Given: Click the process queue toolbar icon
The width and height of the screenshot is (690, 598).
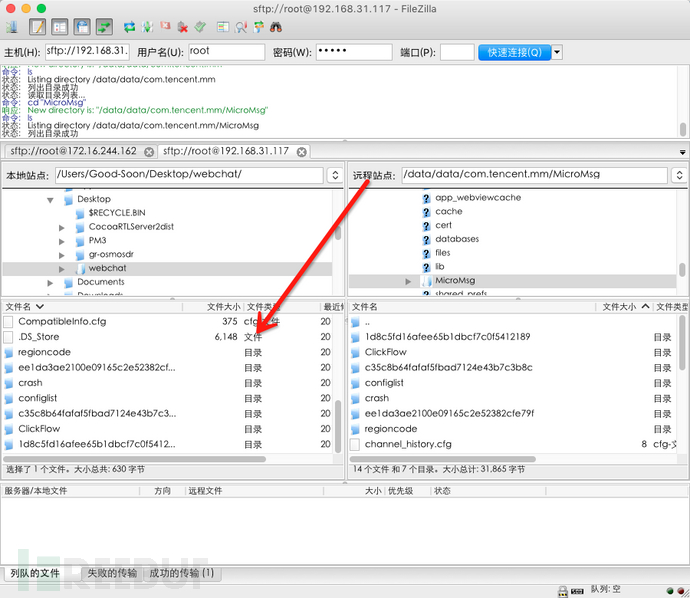Looking at the screenshot, I should [x=148, y=26].
